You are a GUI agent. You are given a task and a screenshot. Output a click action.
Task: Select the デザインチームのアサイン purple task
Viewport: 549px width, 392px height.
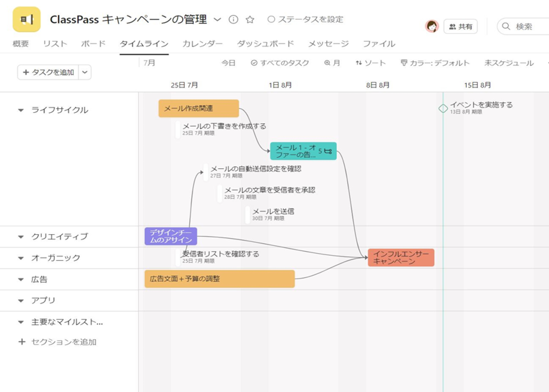click(x=171, y=236)
